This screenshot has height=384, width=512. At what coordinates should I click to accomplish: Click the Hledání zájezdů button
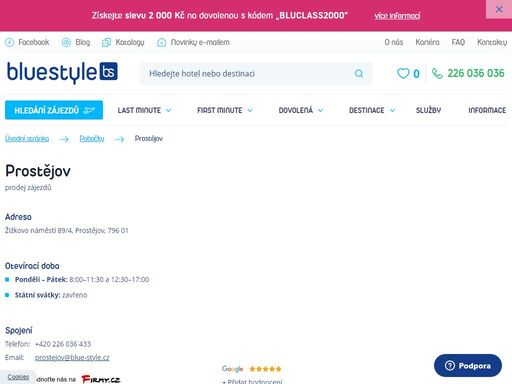[x=54, y=110]
